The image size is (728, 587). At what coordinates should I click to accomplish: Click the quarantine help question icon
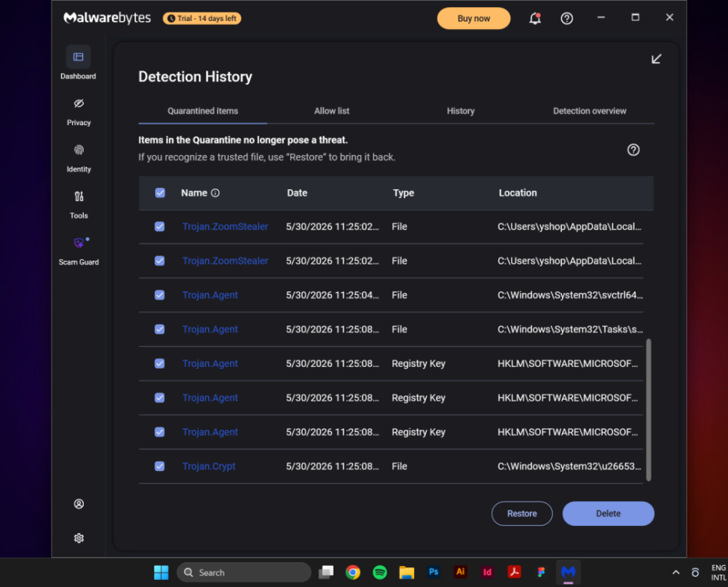633,150
